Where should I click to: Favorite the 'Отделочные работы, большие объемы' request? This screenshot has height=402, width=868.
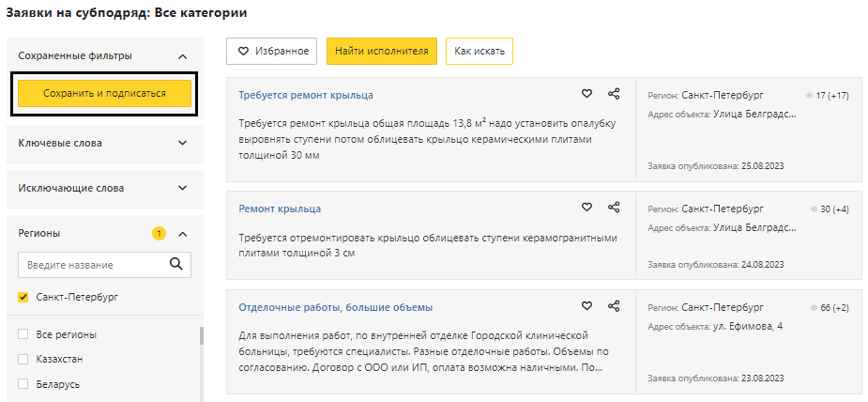586,306
